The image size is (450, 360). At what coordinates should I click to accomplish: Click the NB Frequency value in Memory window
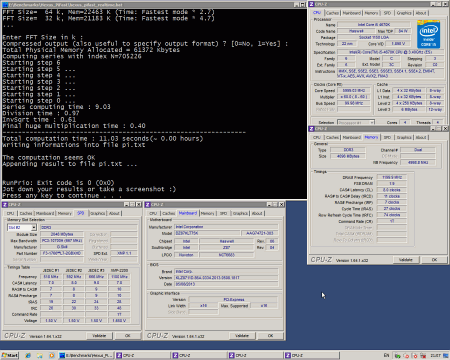418,162
